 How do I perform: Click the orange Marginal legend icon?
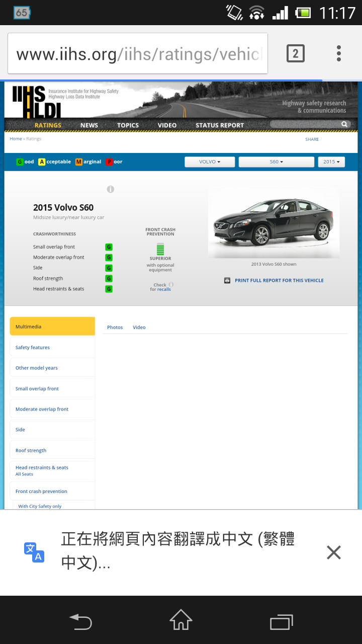[x=79, y=162]
